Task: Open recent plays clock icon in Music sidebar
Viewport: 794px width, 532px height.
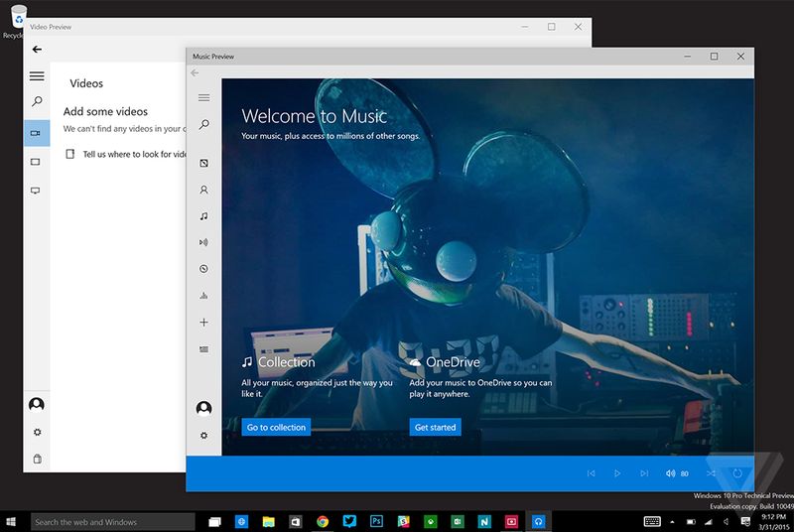Action: [x=204, y=269]
